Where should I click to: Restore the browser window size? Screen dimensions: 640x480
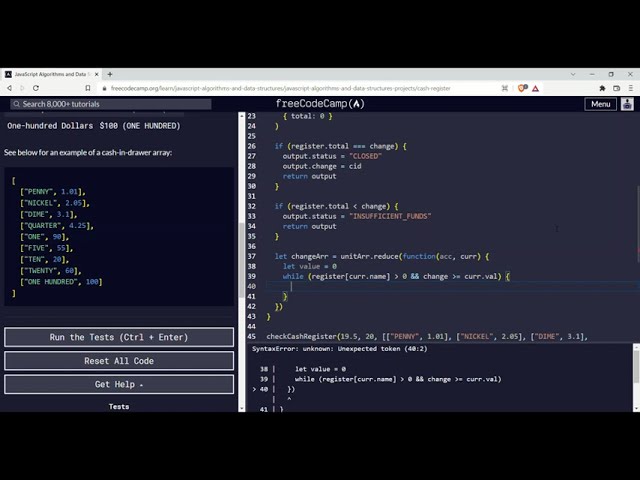611,74
